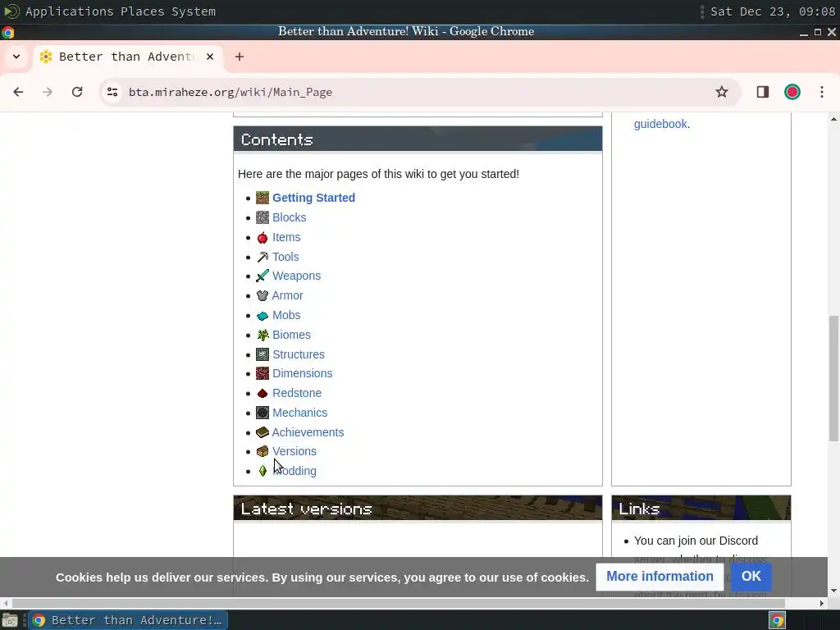This screenshot has width=840, height=630.
Task: Open Chrome three-dot menu
Action: 822,92
